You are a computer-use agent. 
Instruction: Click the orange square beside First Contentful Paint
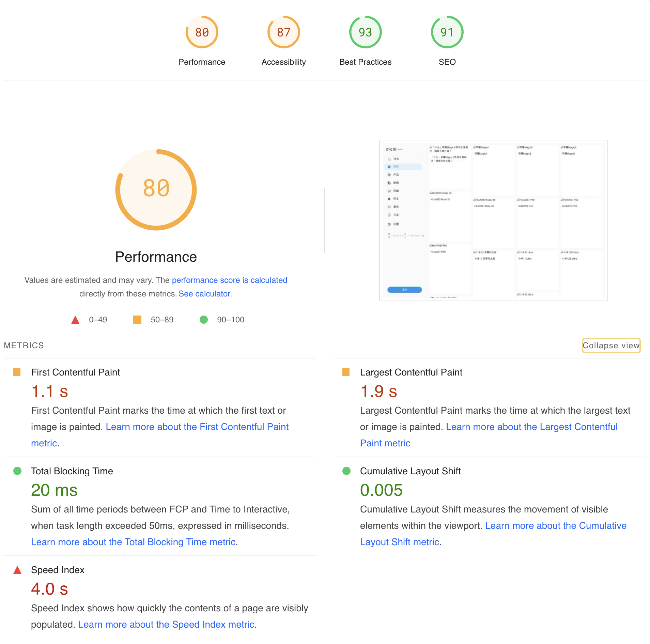17,372
